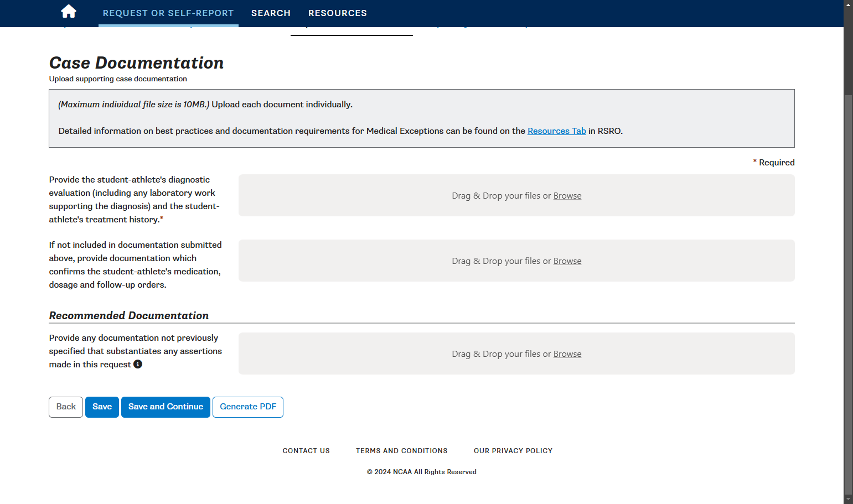Click the Save button
Viewport: 853px width, 504px height.
[102, 407]
